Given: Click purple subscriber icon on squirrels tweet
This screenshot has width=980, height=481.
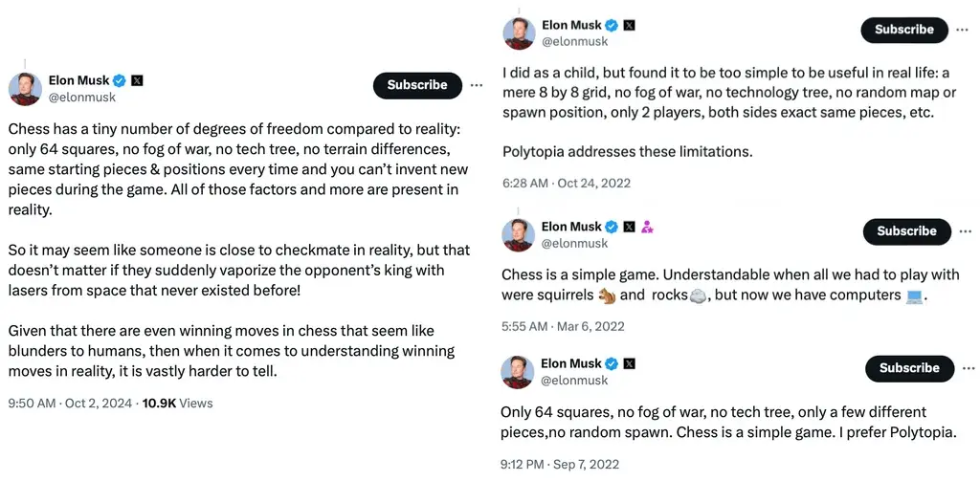Looking at the screenshot, I should [x=647, y=227].
